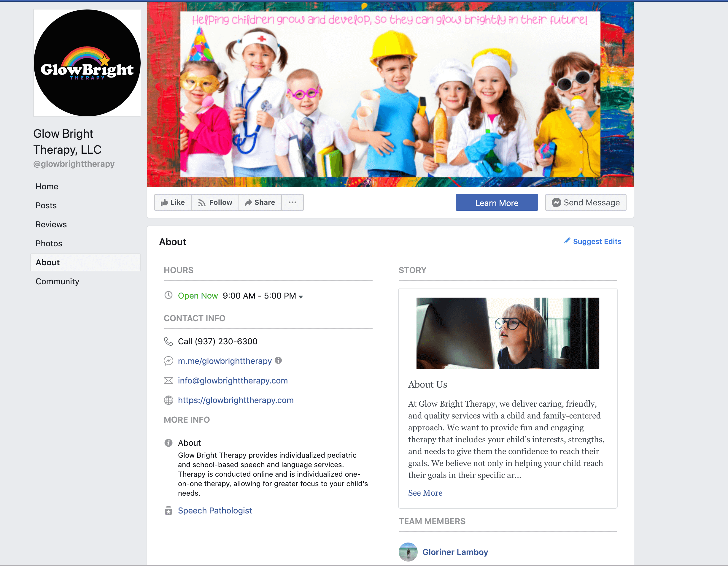
Task: Open Gloriner Lamboy's profile link
Action: pos(455,552)
